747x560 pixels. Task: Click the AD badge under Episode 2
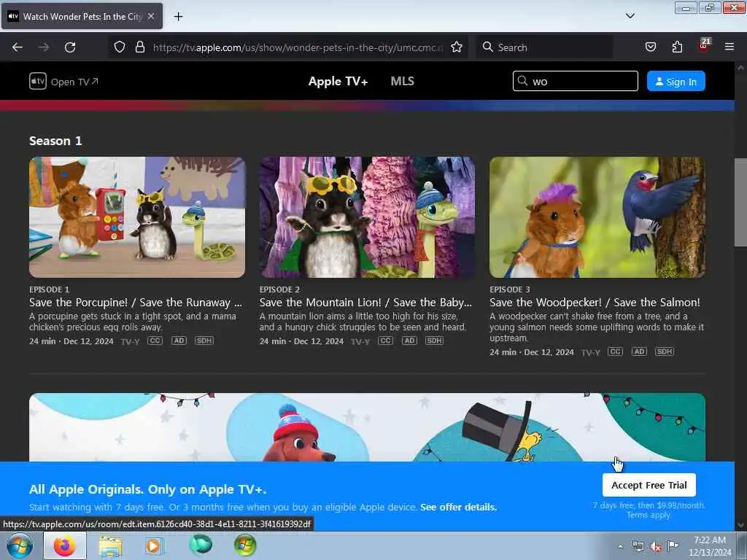pos(409,341)
